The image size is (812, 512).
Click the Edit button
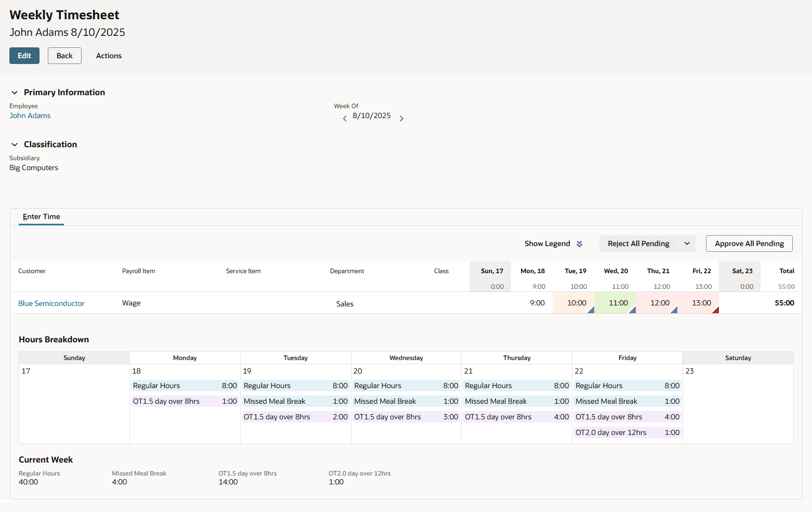24,56
